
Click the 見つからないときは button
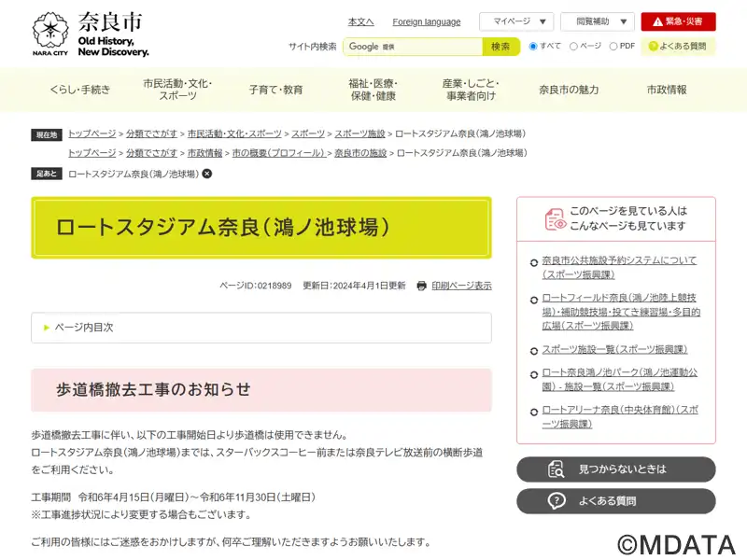coord(616,469)
